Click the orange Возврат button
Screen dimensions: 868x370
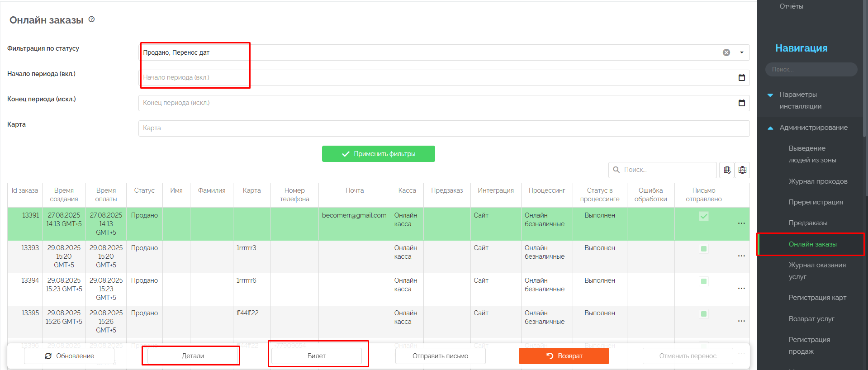click(564, 356)
